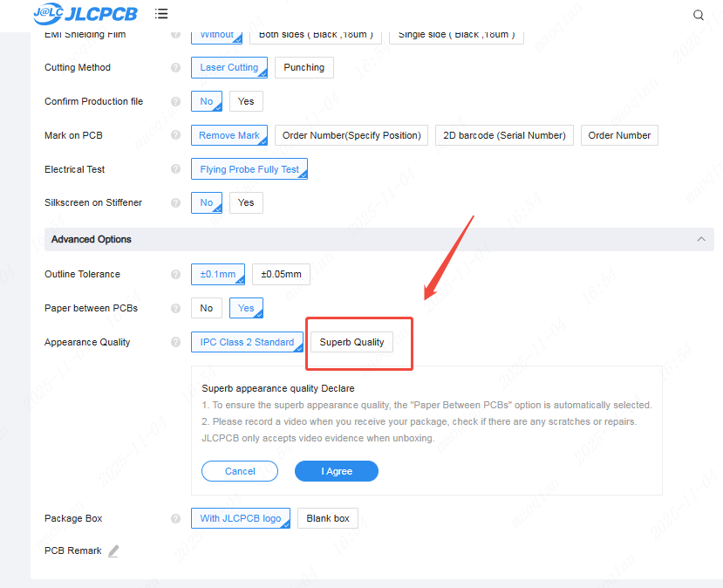Show help for EMI Shielding Film
The image size is (723, 588).
tap(175, 35)
